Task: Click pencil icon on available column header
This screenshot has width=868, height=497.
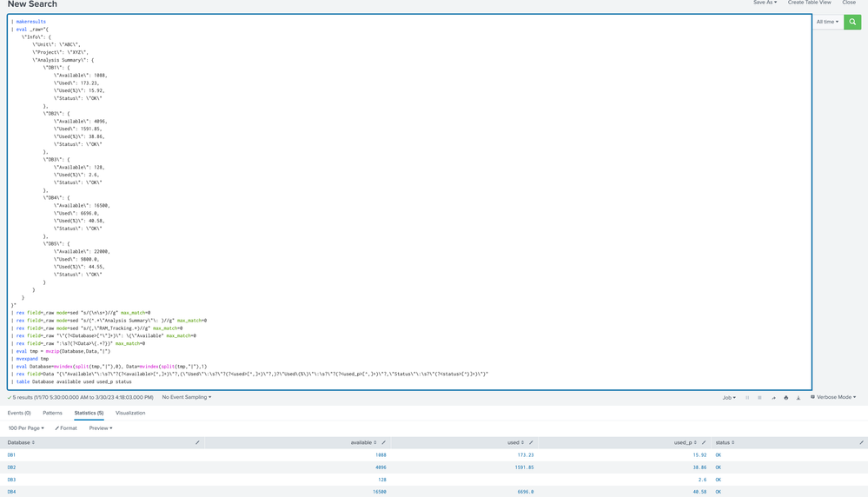Action: (384, 442)
